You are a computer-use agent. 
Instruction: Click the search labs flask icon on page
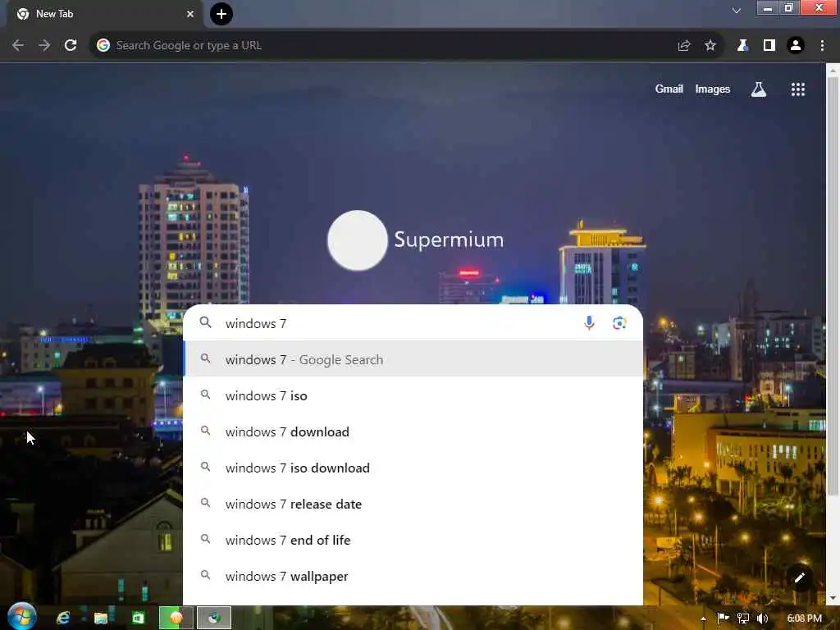(x=759, y=89)
